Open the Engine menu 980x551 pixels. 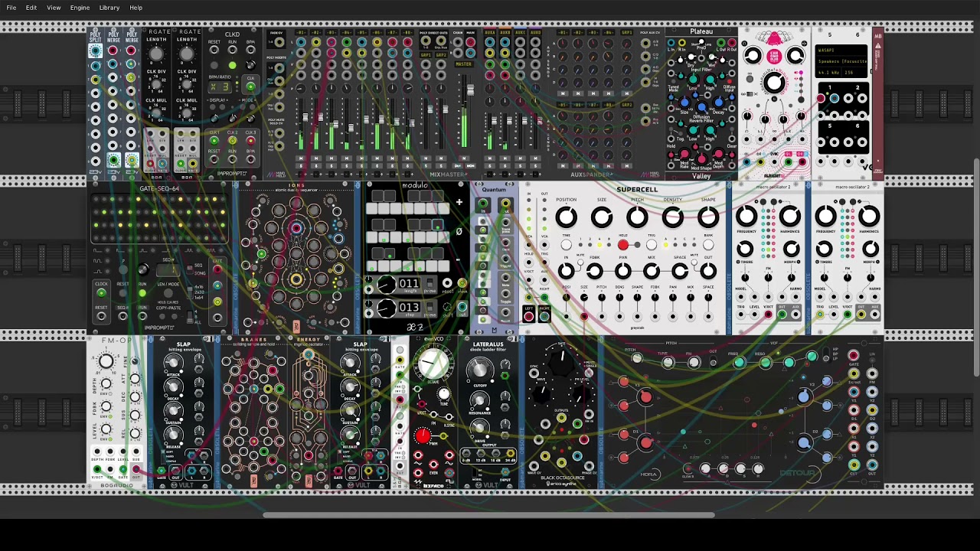click(80, 8)
